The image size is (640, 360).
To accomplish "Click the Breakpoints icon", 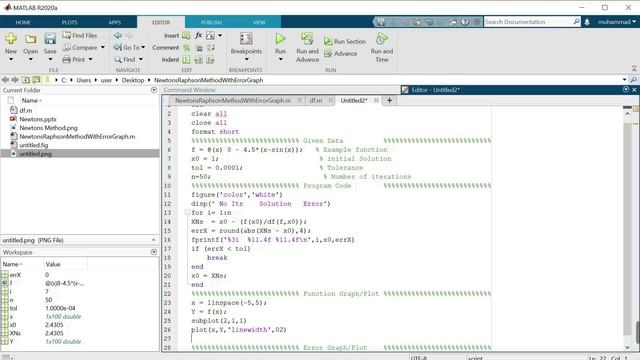I will pos(246,39).
